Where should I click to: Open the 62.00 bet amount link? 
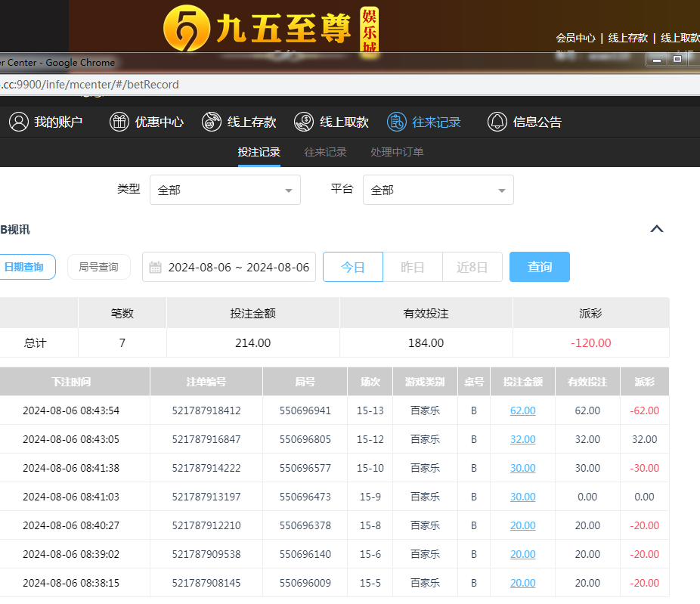pyautogui.click(x=522, y=410)
